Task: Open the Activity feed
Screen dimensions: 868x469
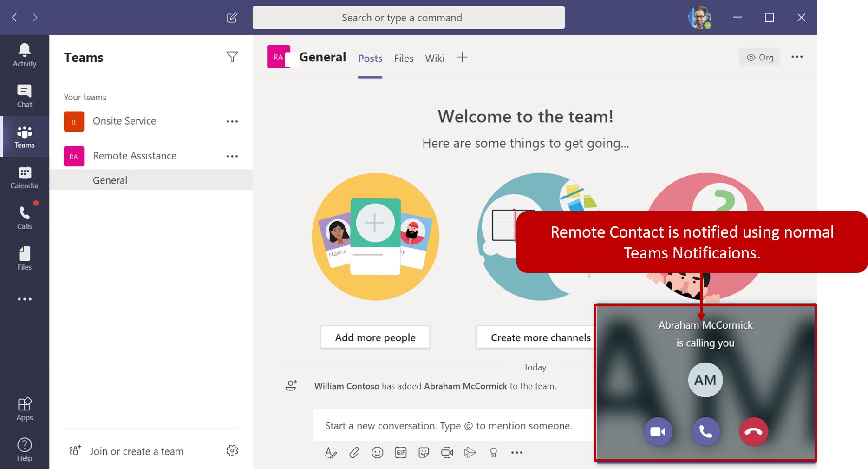Action: [x=25, y=55]
